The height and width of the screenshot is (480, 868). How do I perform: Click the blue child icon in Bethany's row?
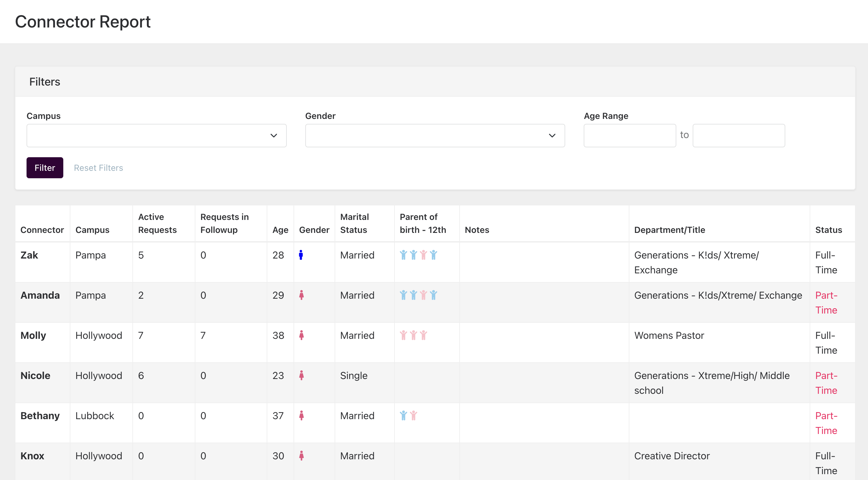point(403,415)
